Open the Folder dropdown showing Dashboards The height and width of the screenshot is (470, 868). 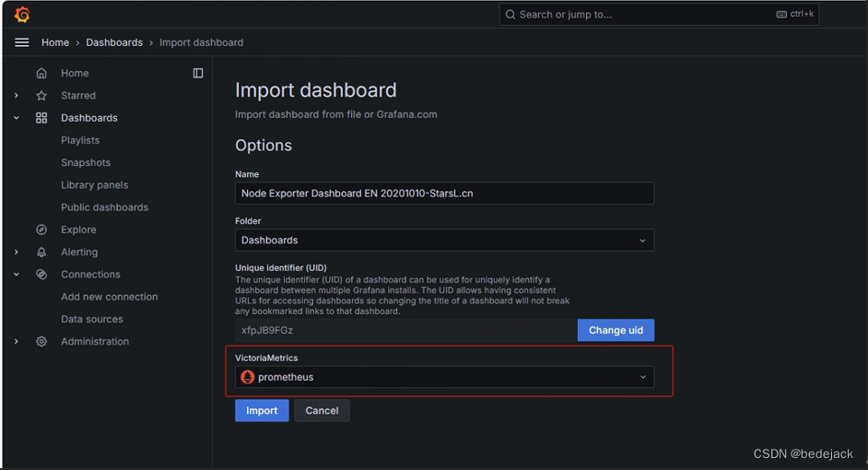tap(444, 241)
